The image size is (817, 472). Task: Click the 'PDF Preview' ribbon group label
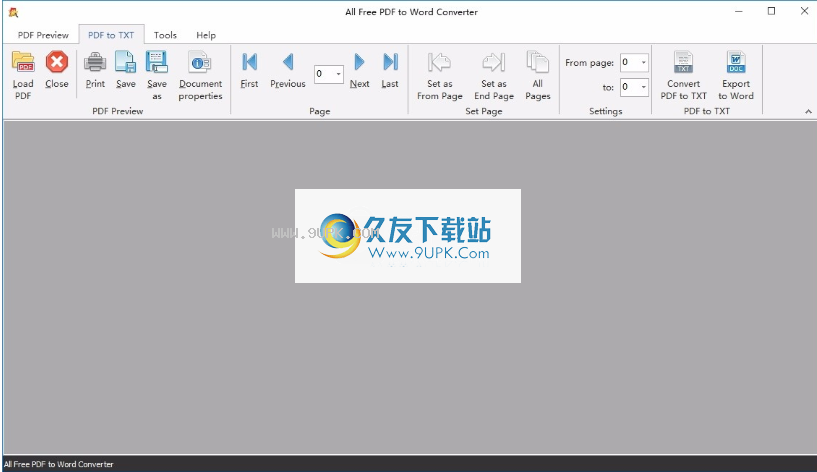(x=118, y=111)
